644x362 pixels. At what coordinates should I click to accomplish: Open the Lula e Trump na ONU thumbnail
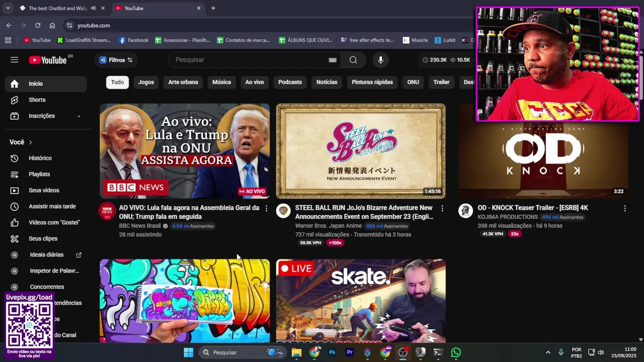click(185, 151)
